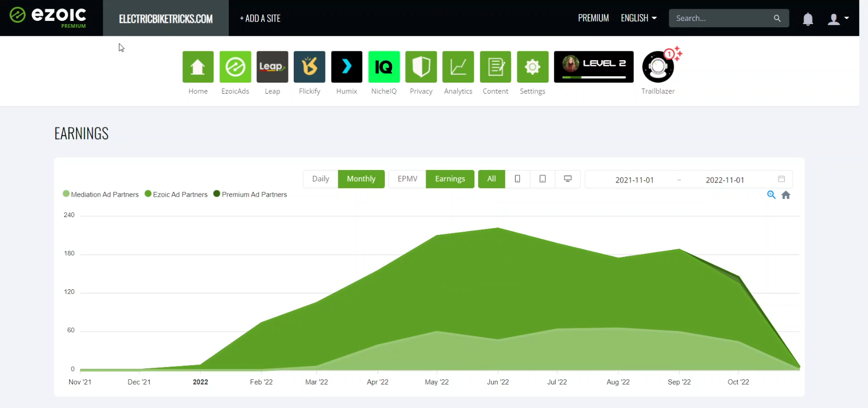This screenshot has height=408, width=868.
Task: Open the date range calendar icon
Action: tap(781, 179)
